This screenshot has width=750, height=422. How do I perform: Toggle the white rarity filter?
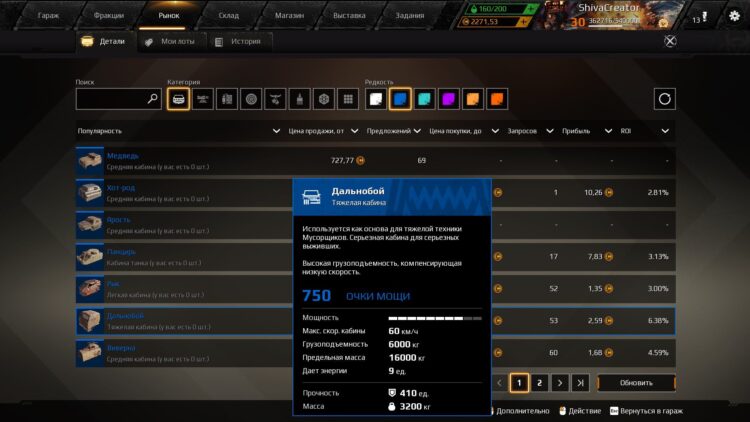point(375,99)
